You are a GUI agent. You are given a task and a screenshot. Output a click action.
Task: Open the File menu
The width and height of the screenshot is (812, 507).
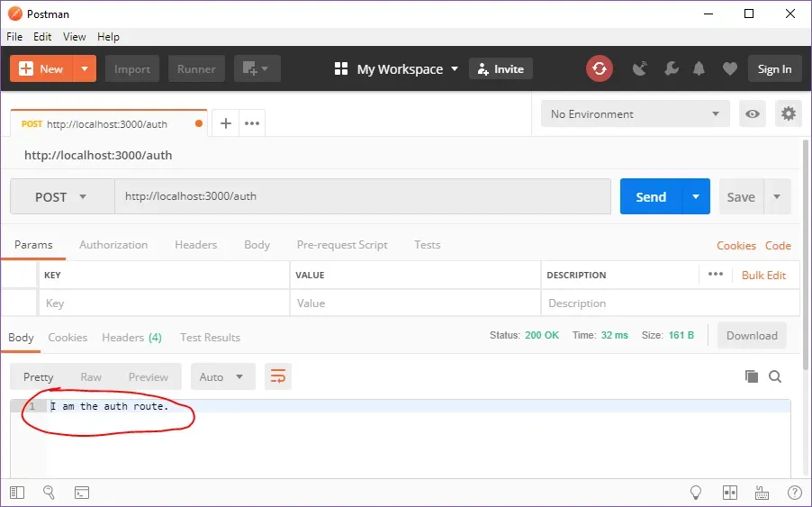coord(14,37)
